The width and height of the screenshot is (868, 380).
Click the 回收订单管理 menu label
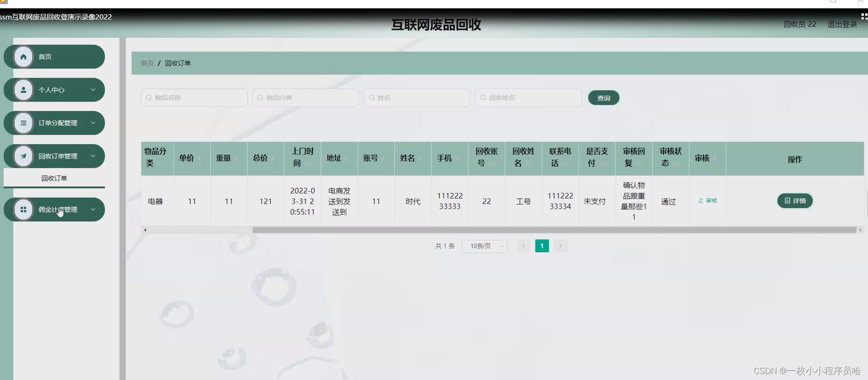point(58,156)
